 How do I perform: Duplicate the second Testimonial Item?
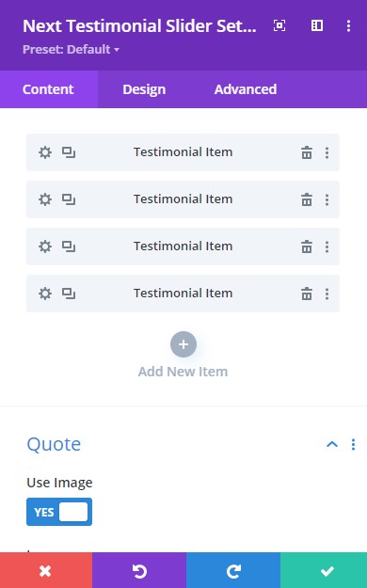click(69, 199)
